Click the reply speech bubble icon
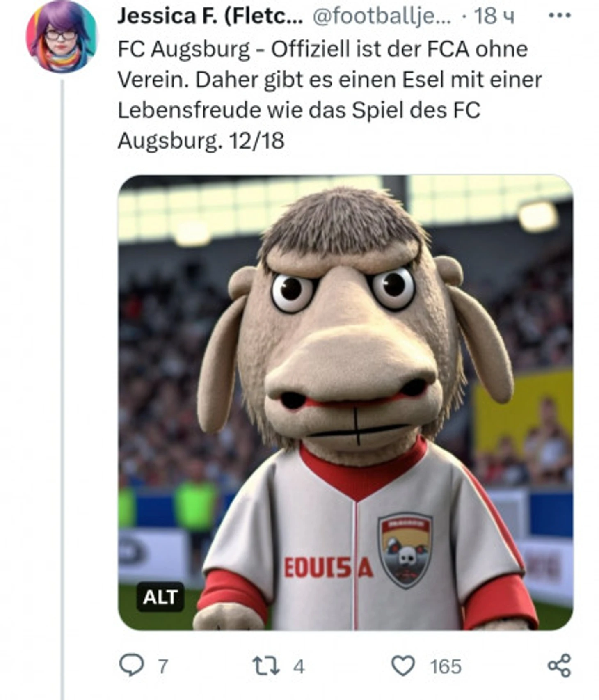 point(132,665)
